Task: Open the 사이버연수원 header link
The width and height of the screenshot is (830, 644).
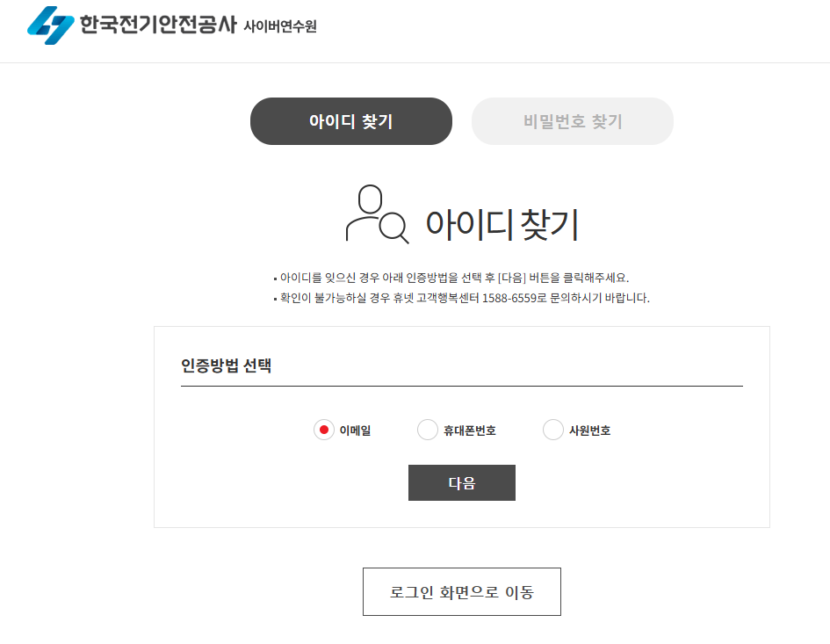Action: pos(280,26)
